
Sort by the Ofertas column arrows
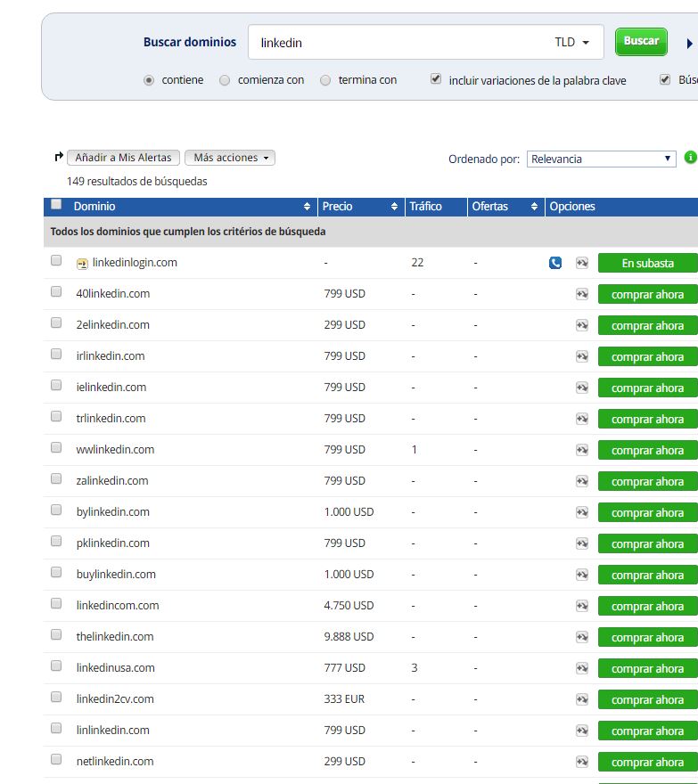[534, 207]
